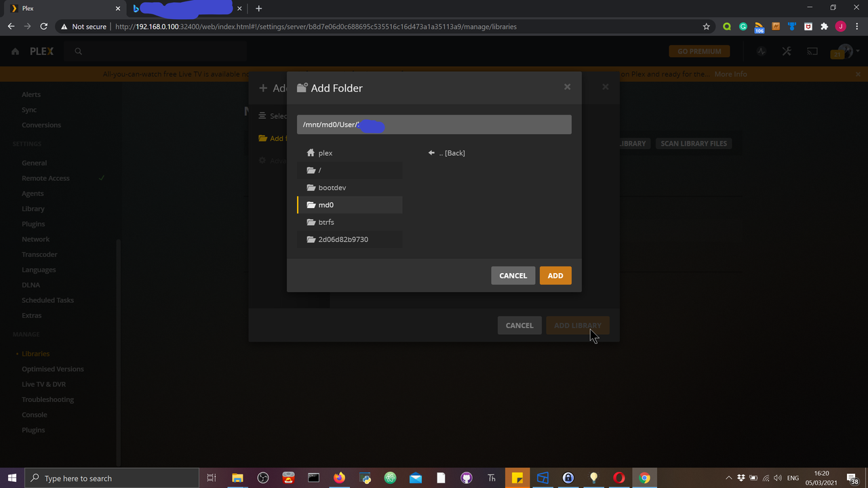Open Chrome extensions puzzle icon

click(824, 26)
